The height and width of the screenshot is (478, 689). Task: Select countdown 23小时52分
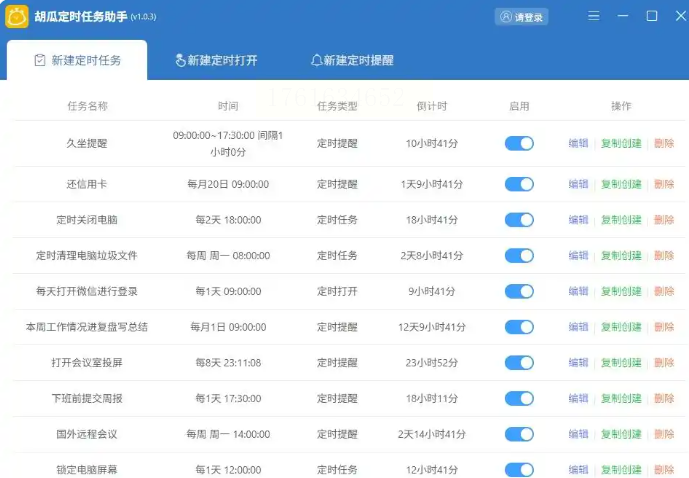click(432, 362)
